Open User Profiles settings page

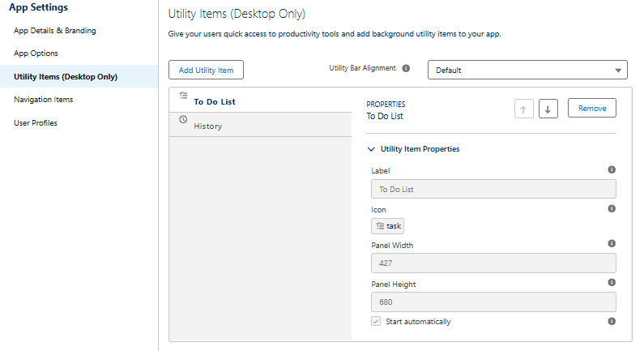tap(36, 123)
